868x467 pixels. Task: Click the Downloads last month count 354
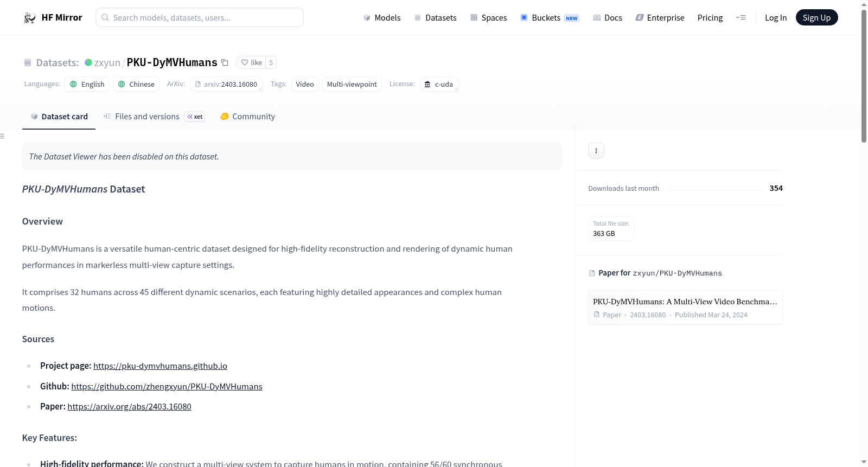coord(776,188)
